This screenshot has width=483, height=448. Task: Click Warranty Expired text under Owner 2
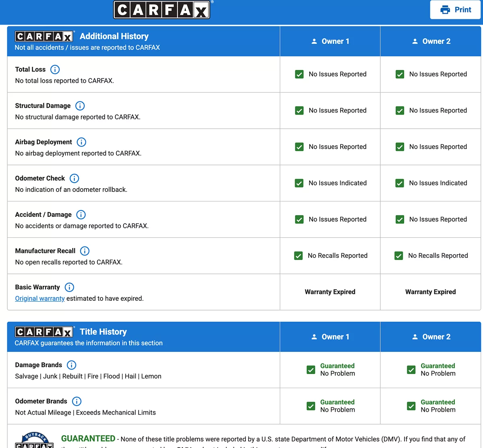pos(430,292)
